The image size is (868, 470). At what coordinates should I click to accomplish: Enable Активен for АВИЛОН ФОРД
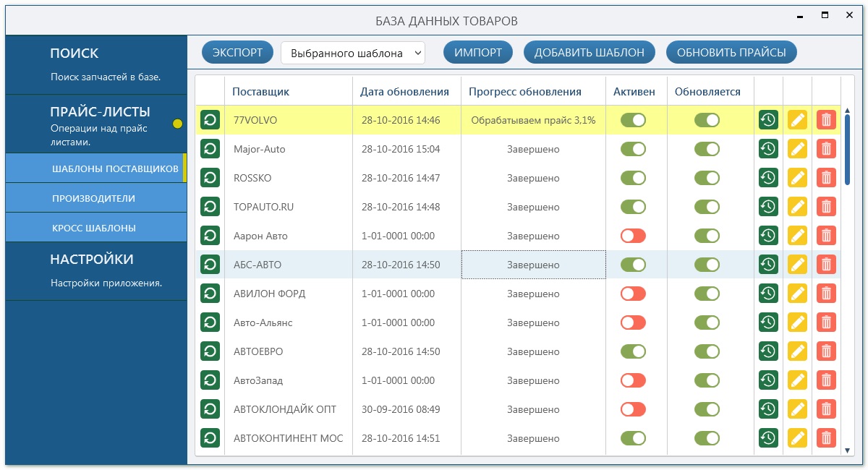click(x=633, y=294)
